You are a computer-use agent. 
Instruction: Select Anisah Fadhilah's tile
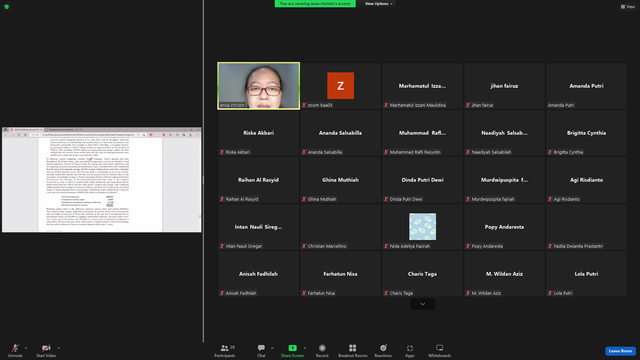(259, 273)
